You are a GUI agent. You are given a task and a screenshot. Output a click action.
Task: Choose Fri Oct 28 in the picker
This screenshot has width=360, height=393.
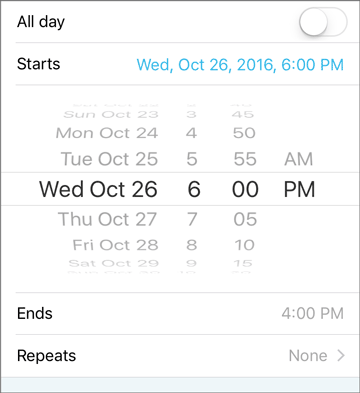115,245
